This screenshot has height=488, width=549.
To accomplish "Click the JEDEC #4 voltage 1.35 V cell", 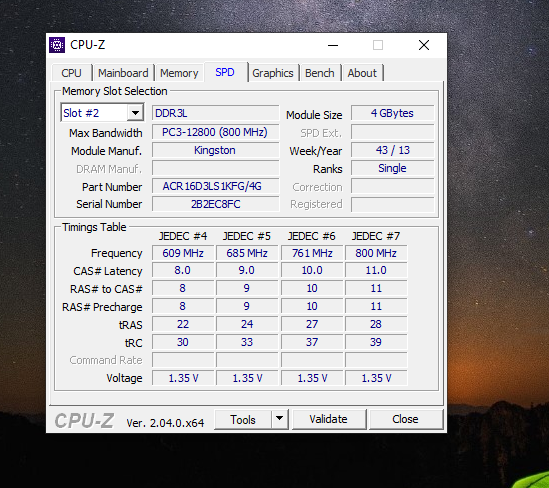I will [183, 378].
